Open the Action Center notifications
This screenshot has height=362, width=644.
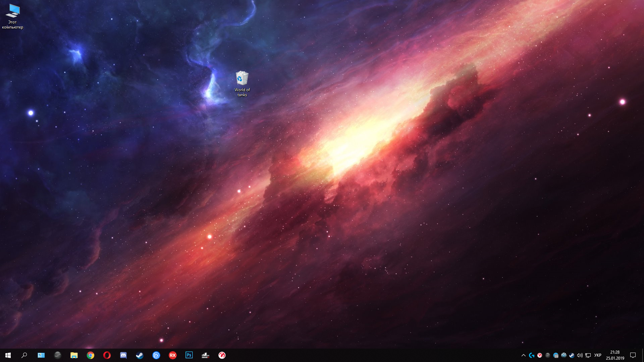633,355
